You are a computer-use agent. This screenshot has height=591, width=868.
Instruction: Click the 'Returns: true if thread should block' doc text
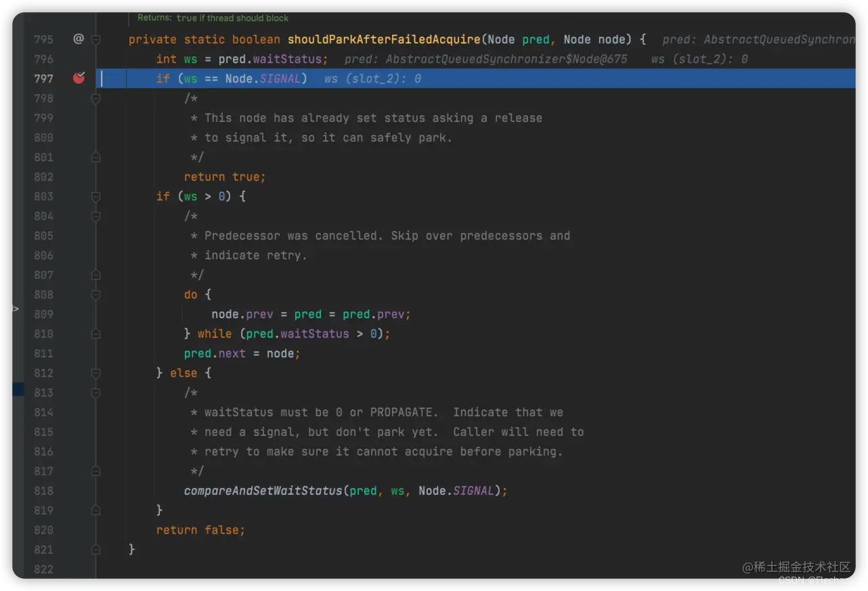213,18
